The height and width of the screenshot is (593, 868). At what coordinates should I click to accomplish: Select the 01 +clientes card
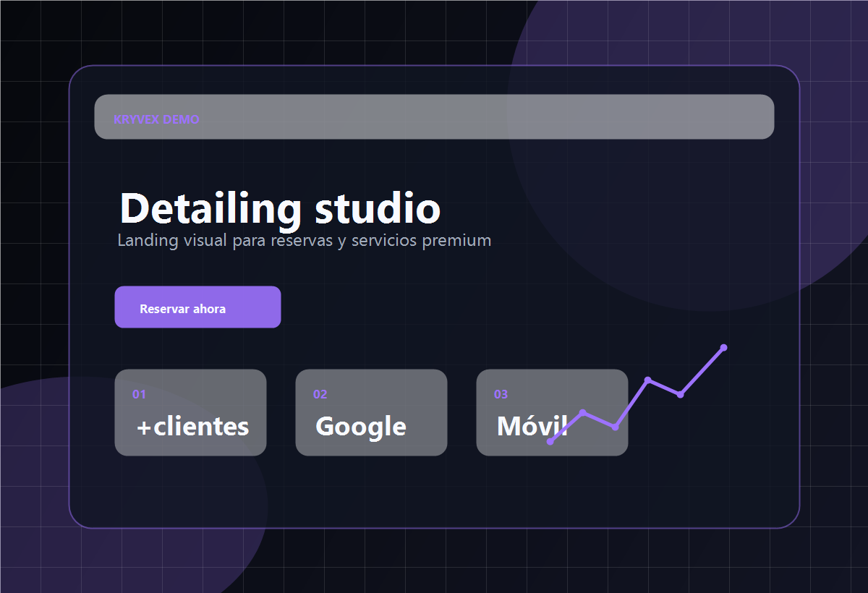pyautogui.click(x=190, y=413)
